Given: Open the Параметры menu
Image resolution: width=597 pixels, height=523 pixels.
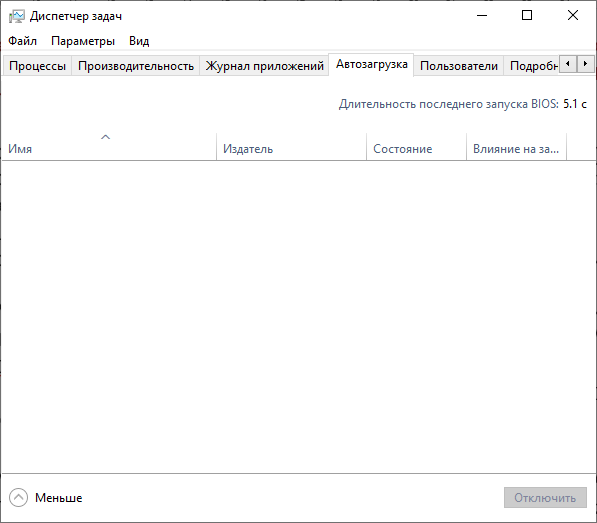Looking at the screenshot, I should (x=83, y=41).
